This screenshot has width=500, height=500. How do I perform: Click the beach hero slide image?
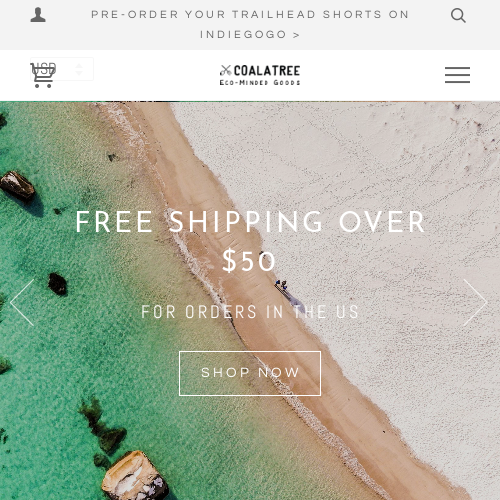(x=250, y=301)
